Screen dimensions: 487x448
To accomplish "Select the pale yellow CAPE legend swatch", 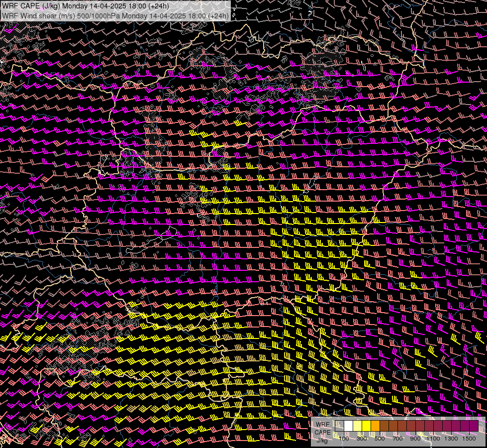I will click(358, 426).
